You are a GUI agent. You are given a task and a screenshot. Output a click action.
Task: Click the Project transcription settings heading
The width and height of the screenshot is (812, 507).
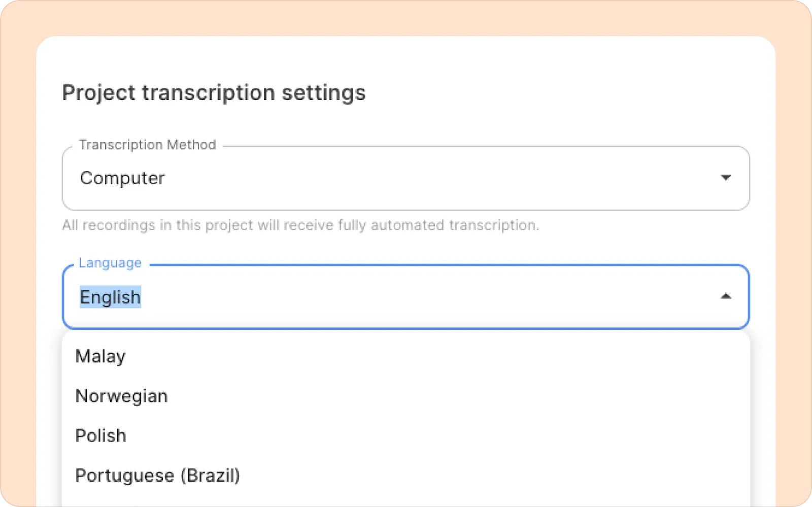tap(214, 93)
